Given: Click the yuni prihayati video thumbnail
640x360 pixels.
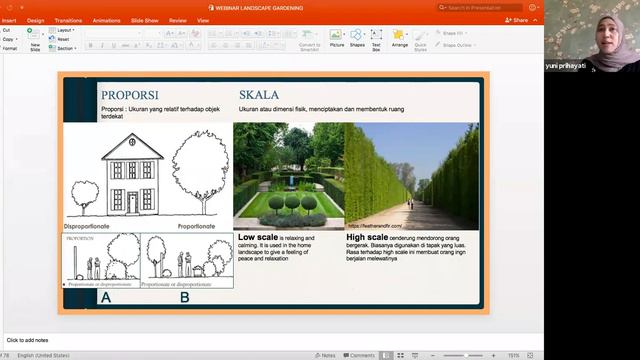Looking at the screenshot, I should point(592,36).
